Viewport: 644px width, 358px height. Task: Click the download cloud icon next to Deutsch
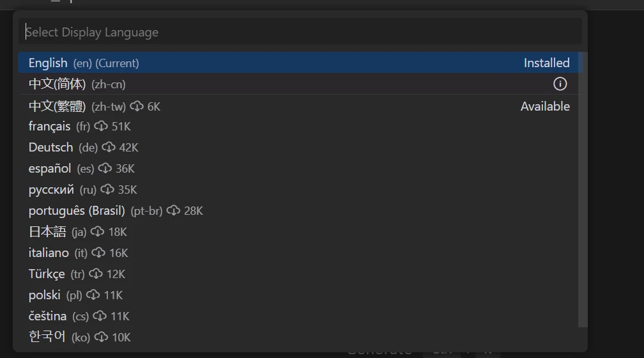(x=109, y=147)
